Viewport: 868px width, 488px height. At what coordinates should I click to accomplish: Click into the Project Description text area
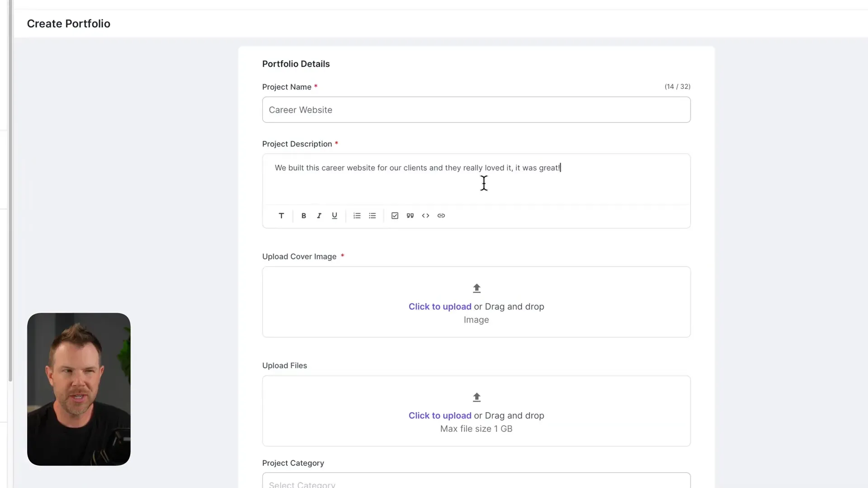click(x=476, y=179)
